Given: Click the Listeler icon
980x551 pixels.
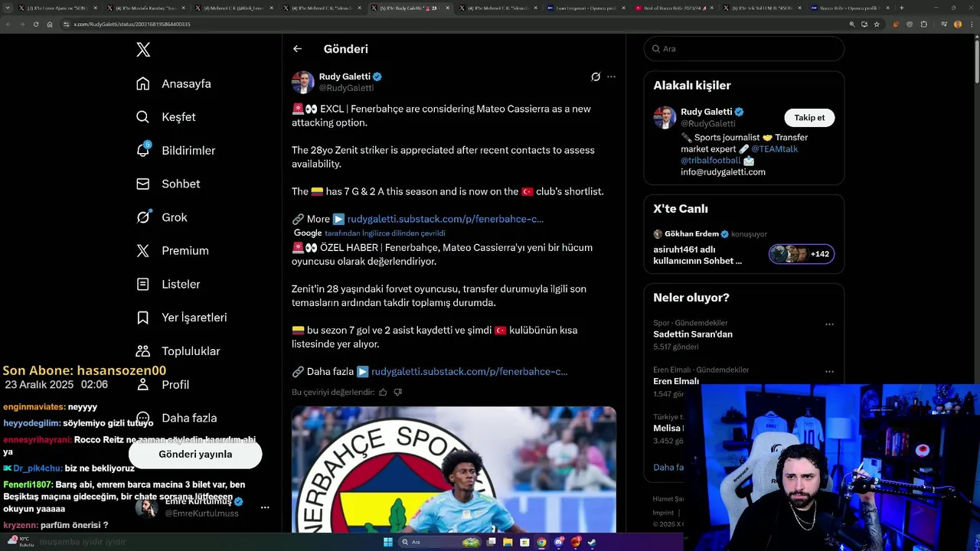Looking at the screenshot, I should click(142, 284).
